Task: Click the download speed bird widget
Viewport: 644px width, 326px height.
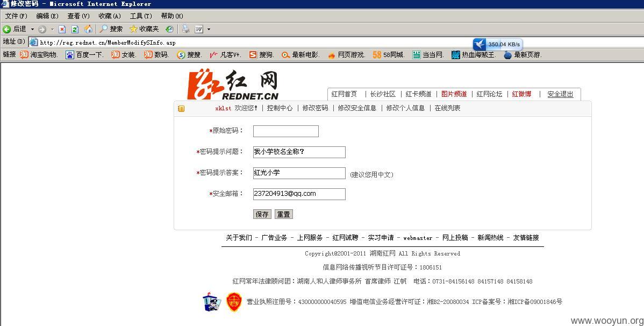Action: (497, 45)
